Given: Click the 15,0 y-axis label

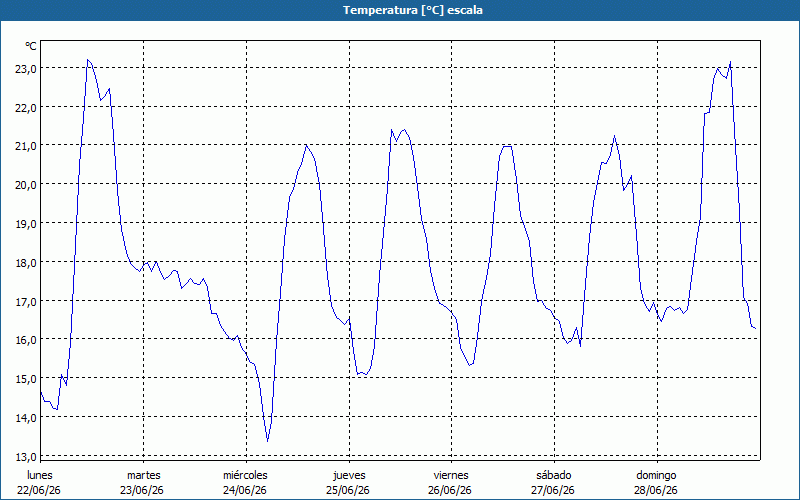Looking at the screenshot, I should [x=25, y=379].
